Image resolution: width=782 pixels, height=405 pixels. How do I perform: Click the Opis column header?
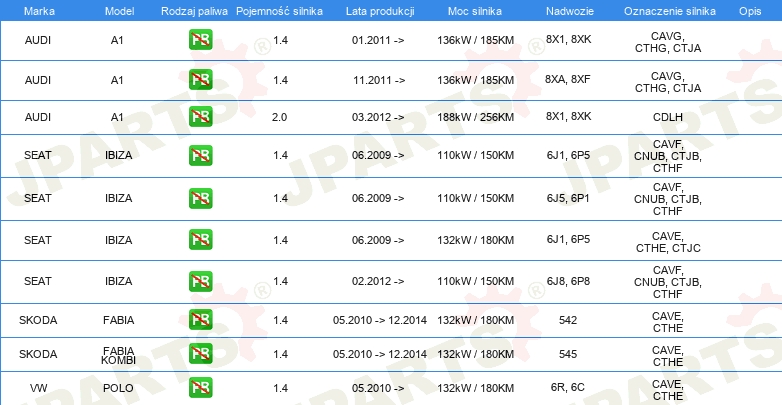pos(750,11)
